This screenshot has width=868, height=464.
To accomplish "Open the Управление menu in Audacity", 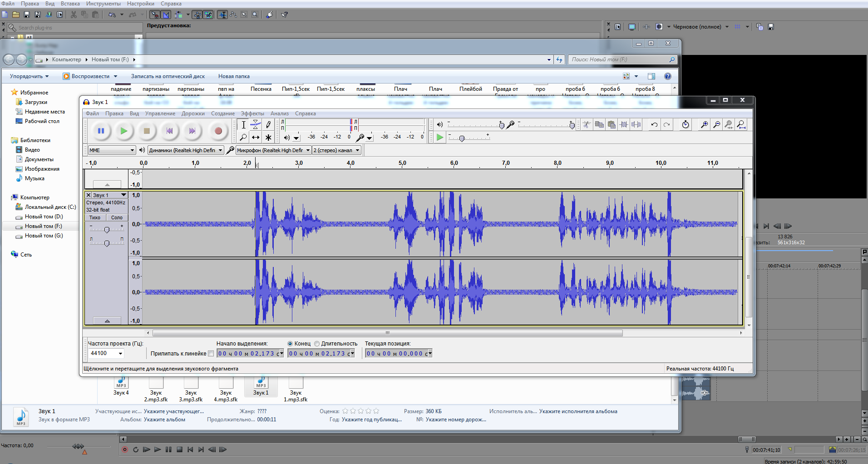I will [160, 114].
